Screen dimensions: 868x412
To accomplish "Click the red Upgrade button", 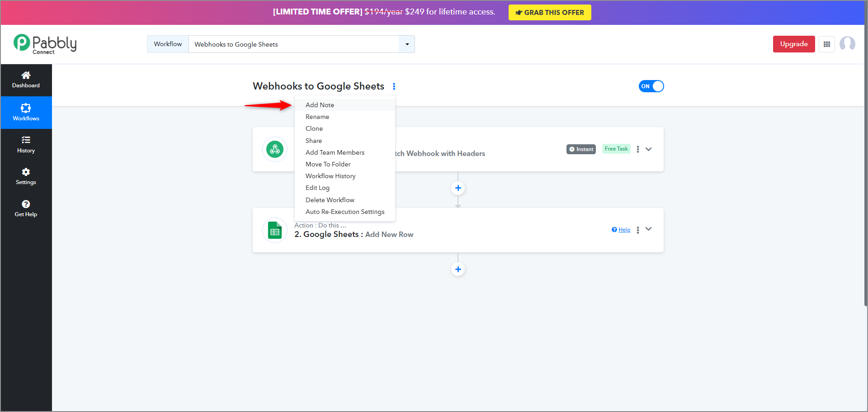I will pyautogui.click(x=794, y=44).
